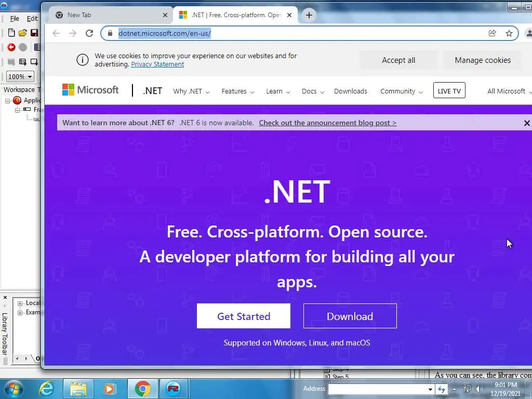Click the red FE app icon in taskbar
The height and width of the screenshot is (399, 532).
point(174,389)
